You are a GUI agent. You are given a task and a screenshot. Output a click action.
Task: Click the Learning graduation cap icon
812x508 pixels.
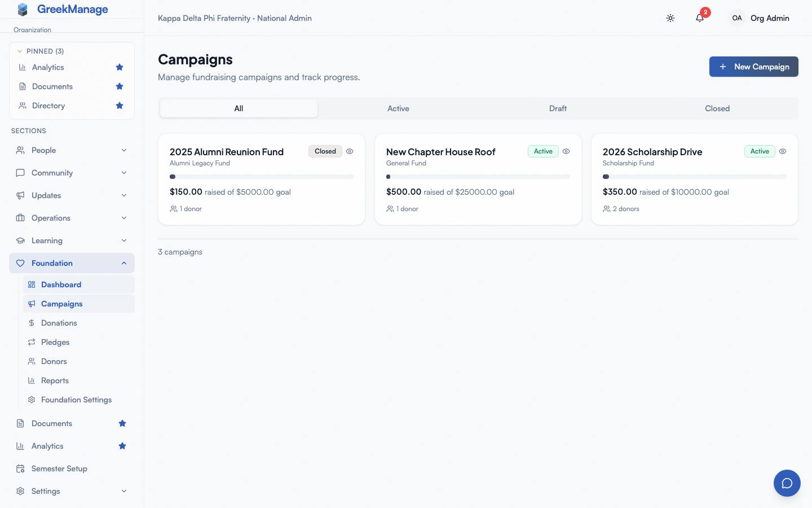coord(20,240)
